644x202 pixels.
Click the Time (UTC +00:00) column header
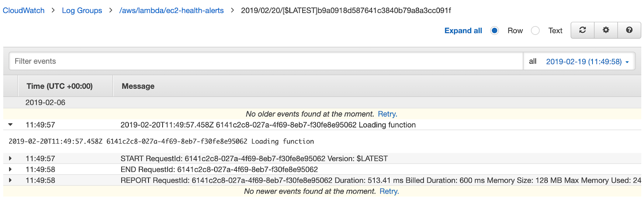[60, 86]
